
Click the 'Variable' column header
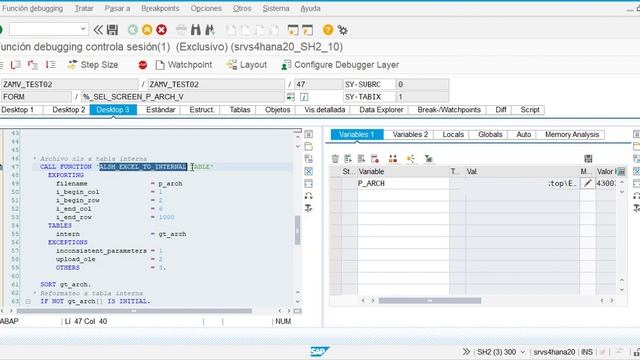coord(403,171)
